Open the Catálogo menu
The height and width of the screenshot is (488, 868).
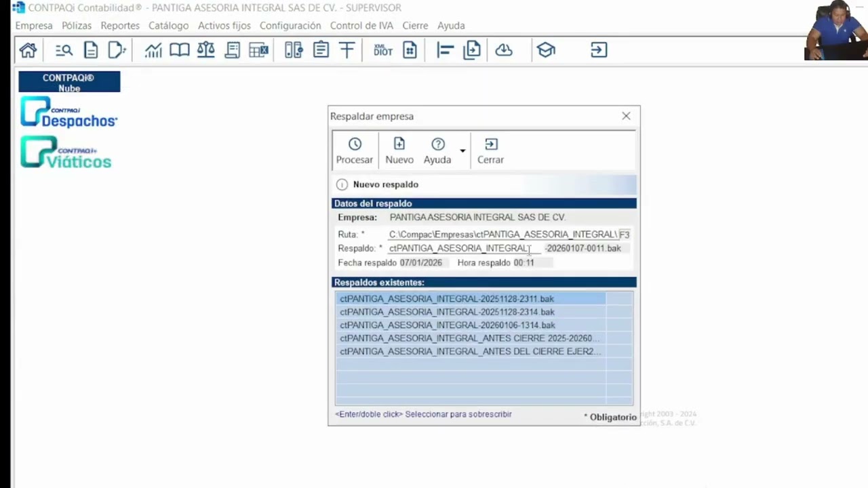169,25
